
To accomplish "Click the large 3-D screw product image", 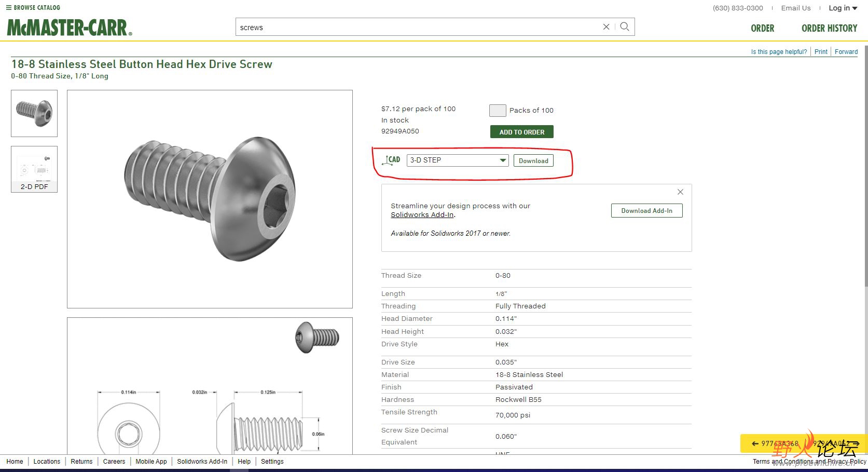I will 210,199.
